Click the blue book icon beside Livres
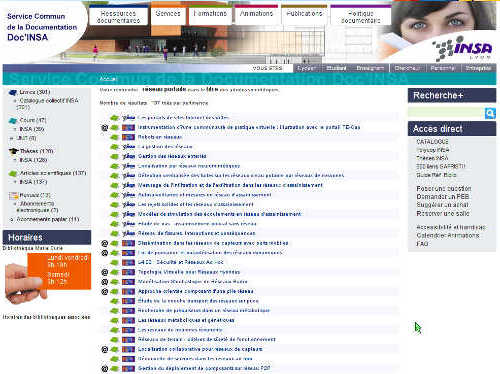500x374 pixels. pos(13,93)
